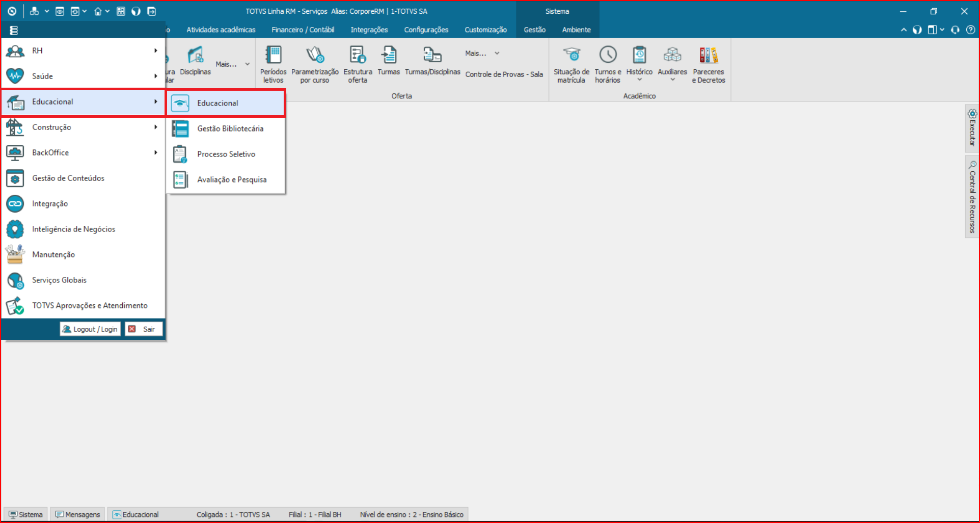The image size is (980, 523).
Task: Open the Turmas tool
Action: 389,61
